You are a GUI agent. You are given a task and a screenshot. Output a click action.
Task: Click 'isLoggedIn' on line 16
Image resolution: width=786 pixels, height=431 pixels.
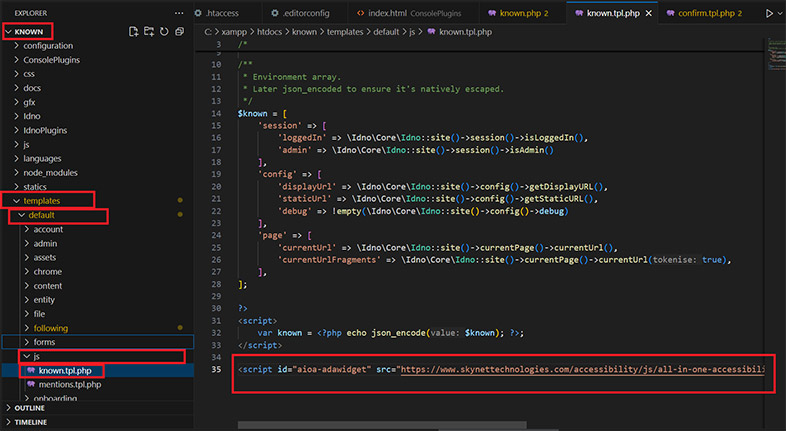548,138
